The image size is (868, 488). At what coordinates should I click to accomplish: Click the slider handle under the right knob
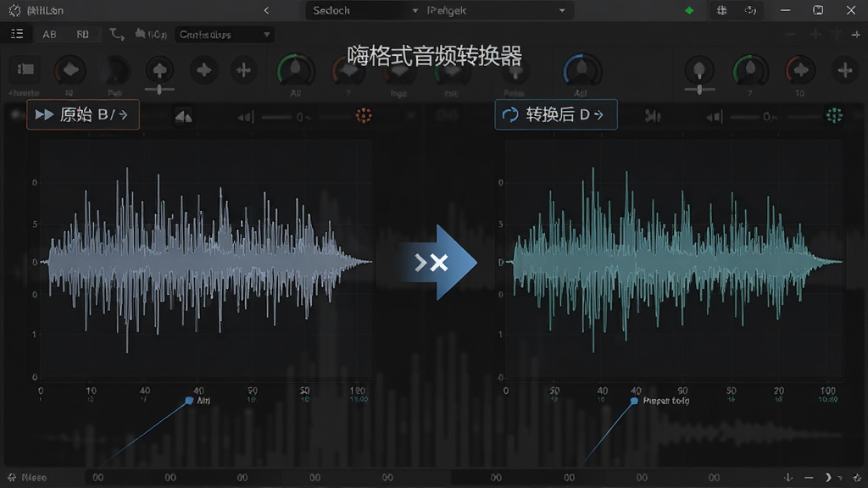coord(699,89)
